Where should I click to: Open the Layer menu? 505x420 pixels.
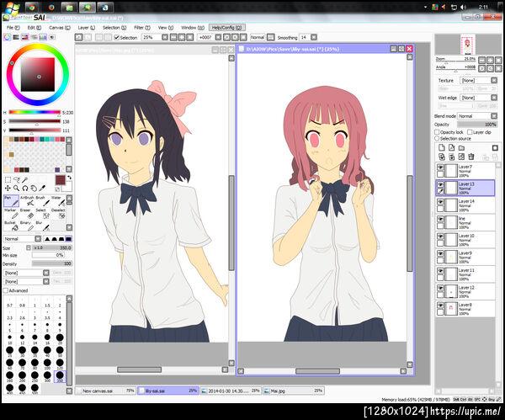87,28
